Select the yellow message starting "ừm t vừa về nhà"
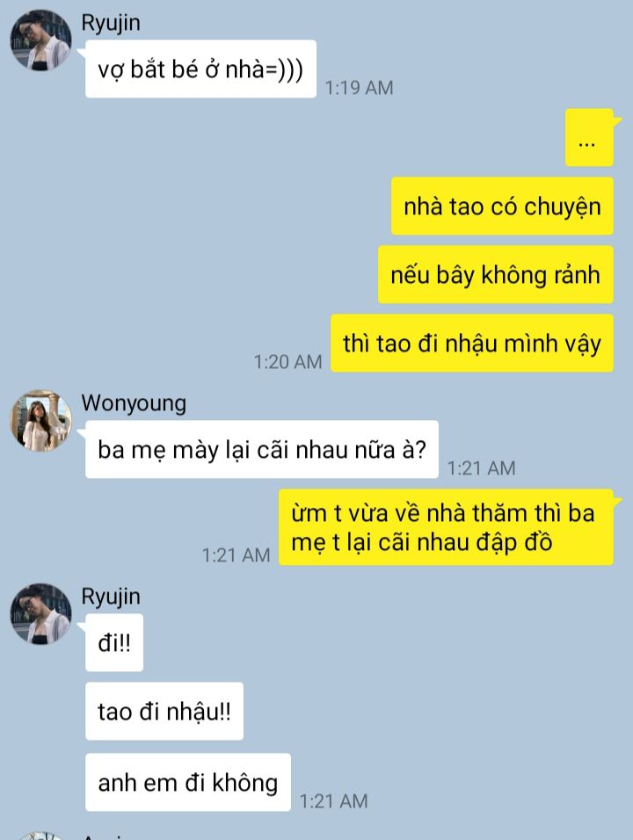The image size is (633, 840). point(446,527)
